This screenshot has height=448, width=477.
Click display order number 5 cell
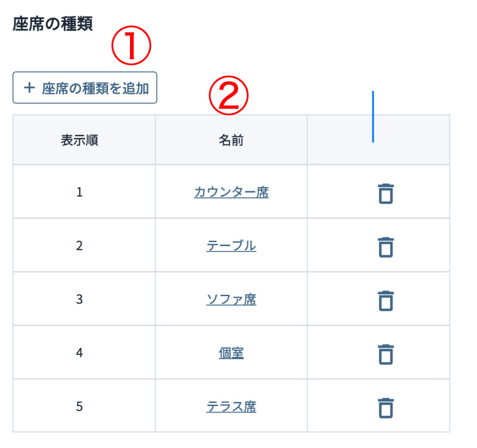[x=79, y=407]
